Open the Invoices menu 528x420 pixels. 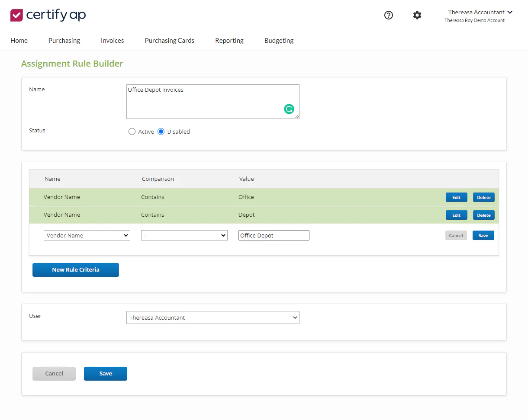tap(113, 41)
